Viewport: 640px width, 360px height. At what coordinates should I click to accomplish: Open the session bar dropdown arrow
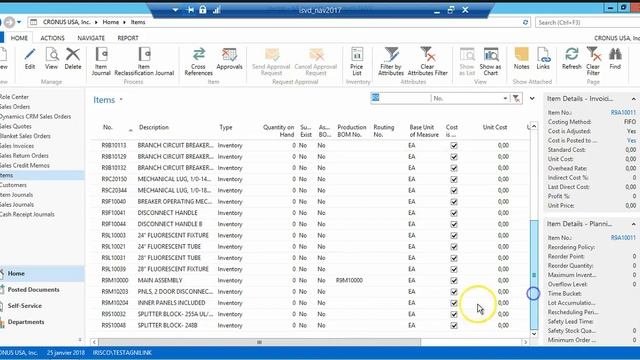(175, 10)
